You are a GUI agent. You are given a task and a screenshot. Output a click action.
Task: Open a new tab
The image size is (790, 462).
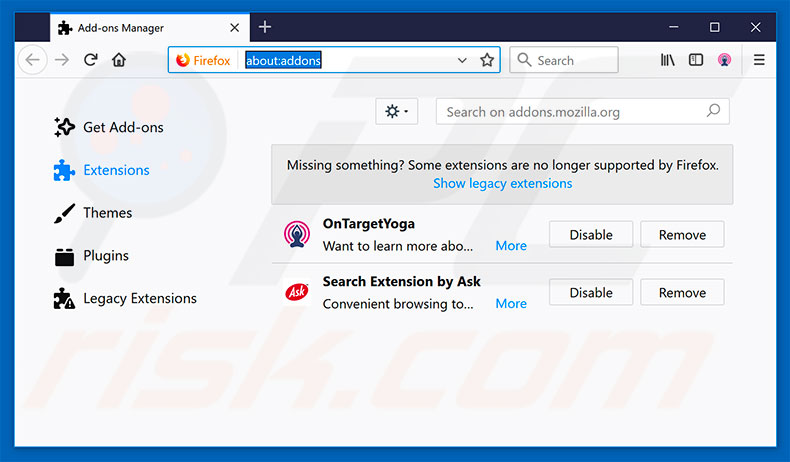click(x=265, y=27)
